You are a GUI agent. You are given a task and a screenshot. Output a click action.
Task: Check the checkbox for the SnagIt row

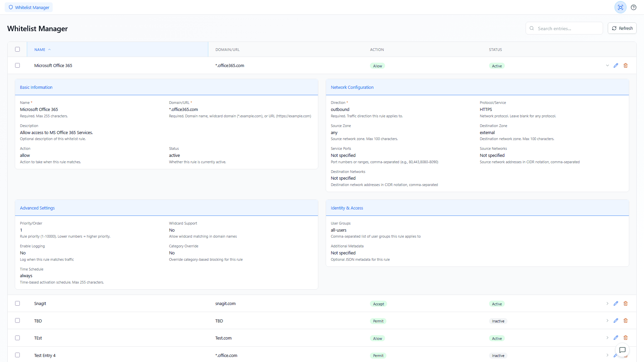[x=17, y=303]
